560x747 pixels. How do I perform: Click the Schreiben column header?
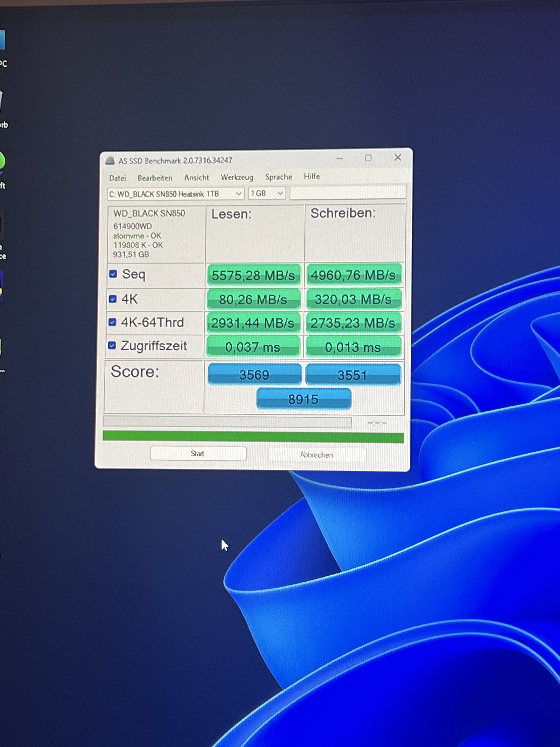tap(343, 213)
